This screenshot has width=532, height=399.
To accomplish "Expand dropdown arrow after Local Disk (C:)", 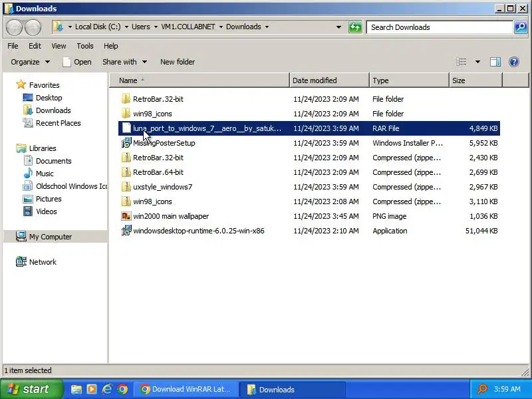I will [x=126, y=27].
